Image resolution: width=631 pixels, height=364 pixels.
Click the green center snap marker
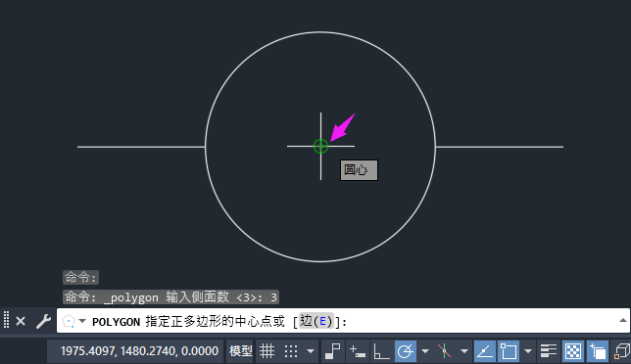tap(320, 146)
